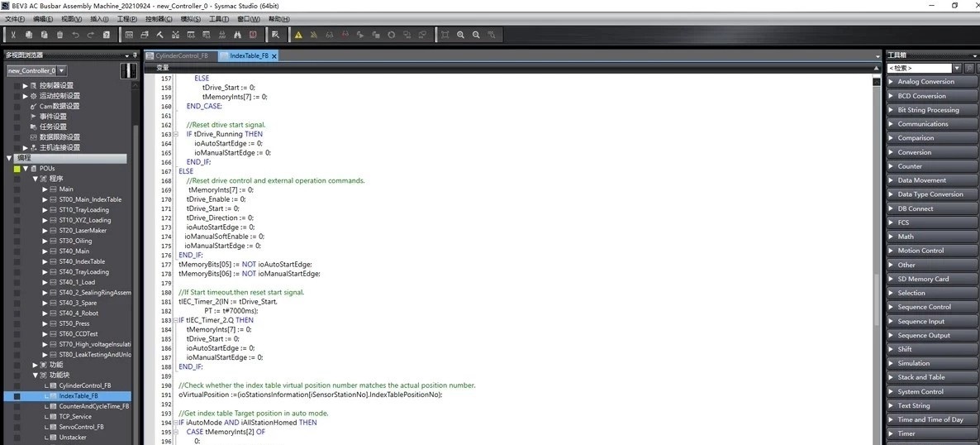Click the Undo arrow icon

coord(76,35)
